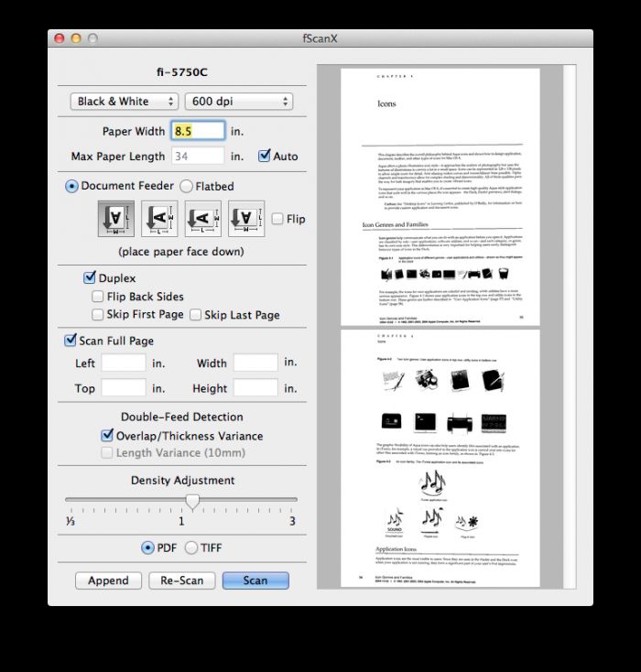Select the wide upside-down A orientation icon
641x672 pixels.
[x=246, y=219]
